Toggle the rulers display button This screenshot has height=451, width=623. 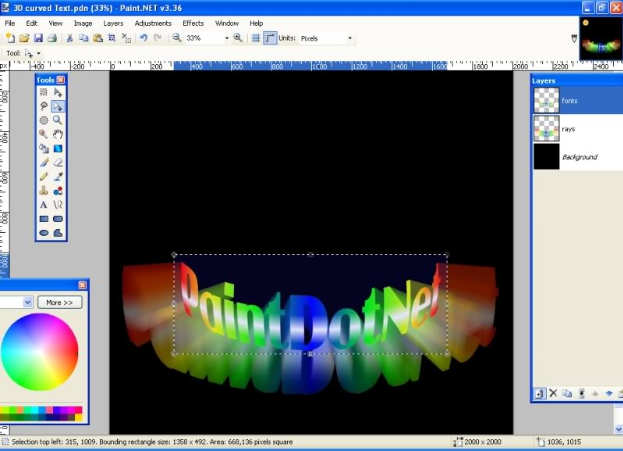click(x=270, y=38)
